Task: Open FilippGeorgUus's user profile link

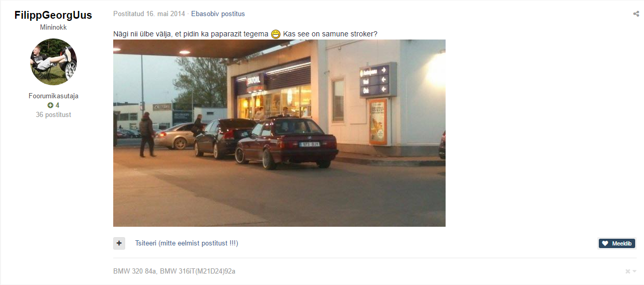Action: tap(53, 15)
